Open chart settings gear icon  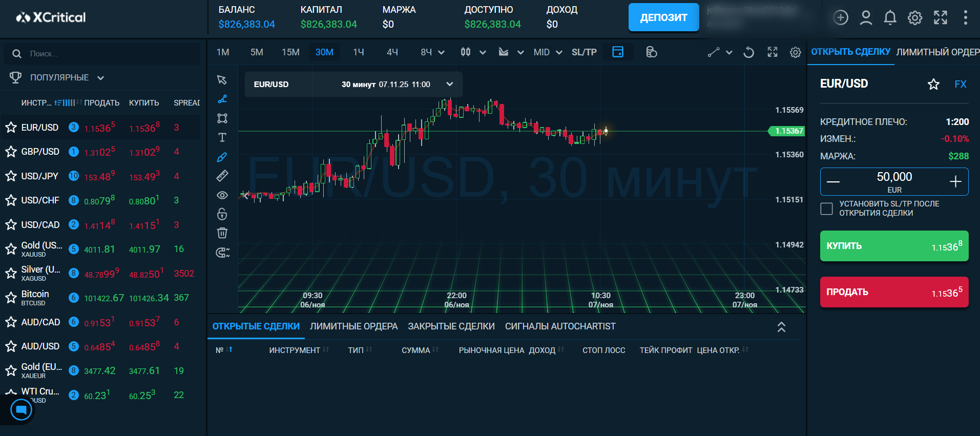click(795, 52)
